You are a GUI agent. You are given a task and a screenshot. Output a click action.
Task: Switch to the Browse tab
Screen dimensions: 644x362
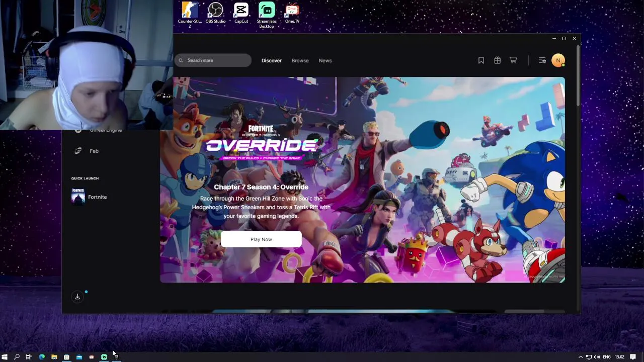click(x=300, y=60)
